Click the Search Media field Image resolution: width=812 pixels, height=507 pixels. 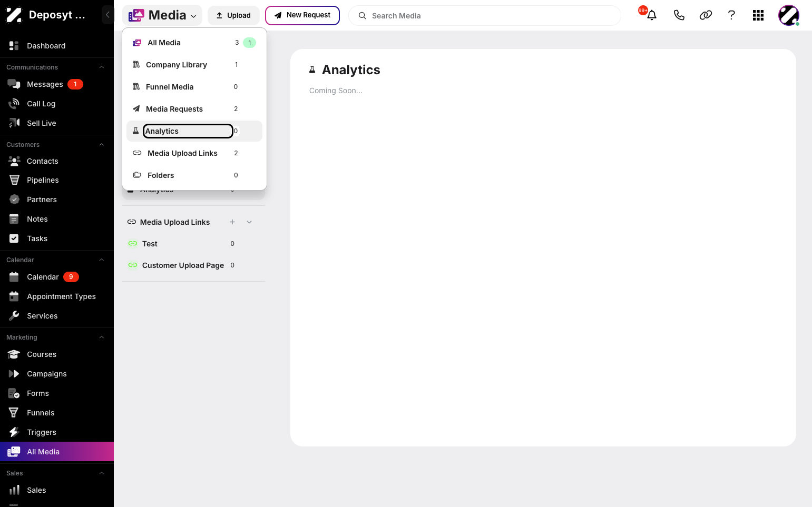point(485,16)
